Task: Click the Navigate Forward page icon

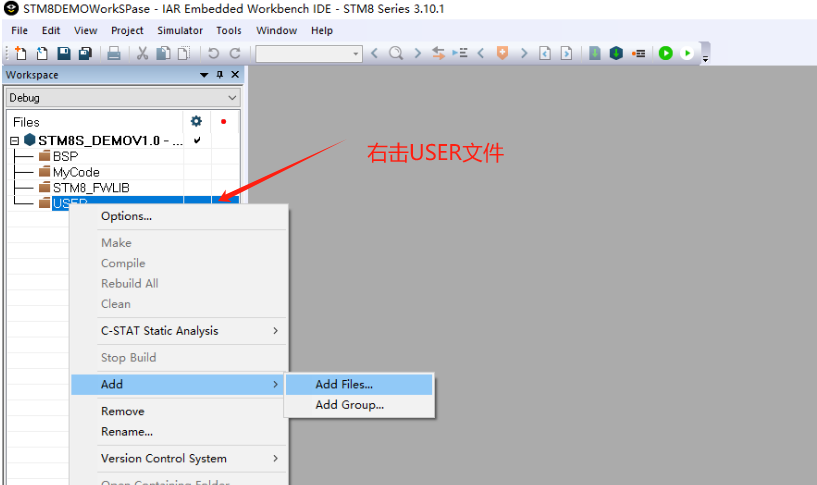Action: click(x=566, y=53)
